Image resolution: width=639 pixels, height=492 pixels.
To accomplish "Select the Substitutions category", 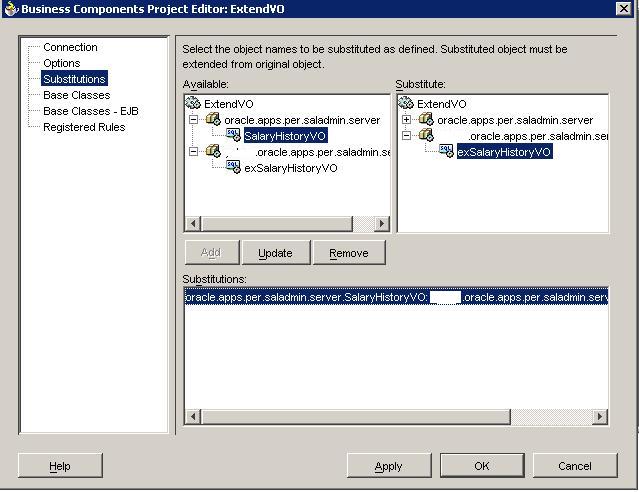I will (74, 79).
